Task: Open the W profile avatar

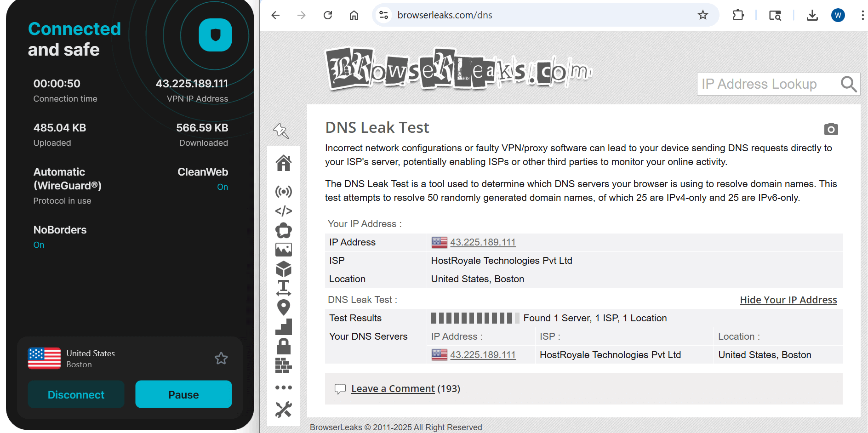Action: click(x=838, y=15)
